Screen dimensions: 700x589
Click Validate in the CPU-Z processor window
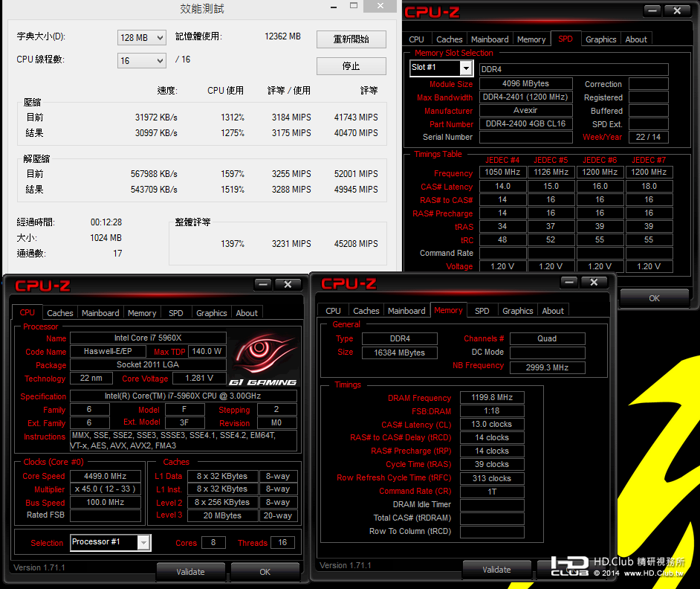click(x=191, y=572)
